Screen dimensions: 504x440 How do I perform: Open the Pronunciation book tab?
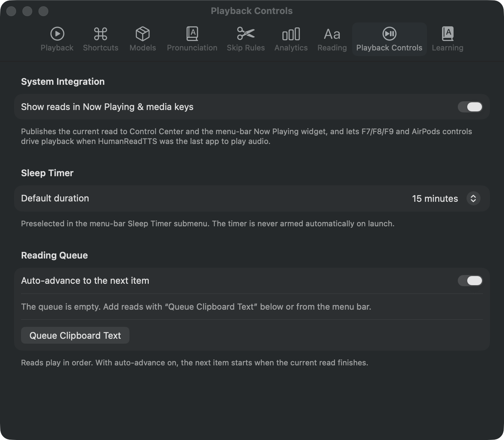point(192,39)
